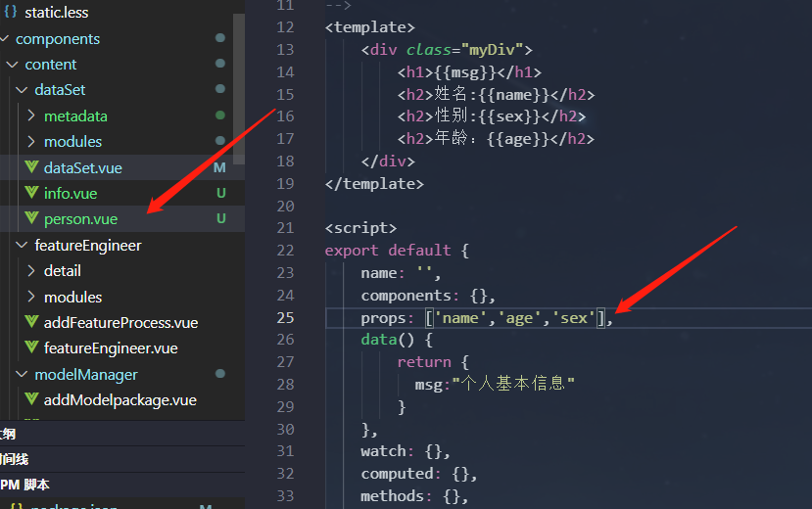Click line number 25 in gutter

coord(285,317)
